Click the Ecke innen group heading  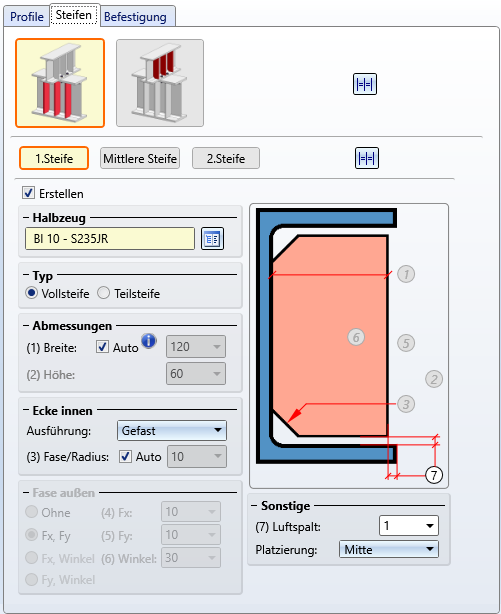[x=63, y=411]
